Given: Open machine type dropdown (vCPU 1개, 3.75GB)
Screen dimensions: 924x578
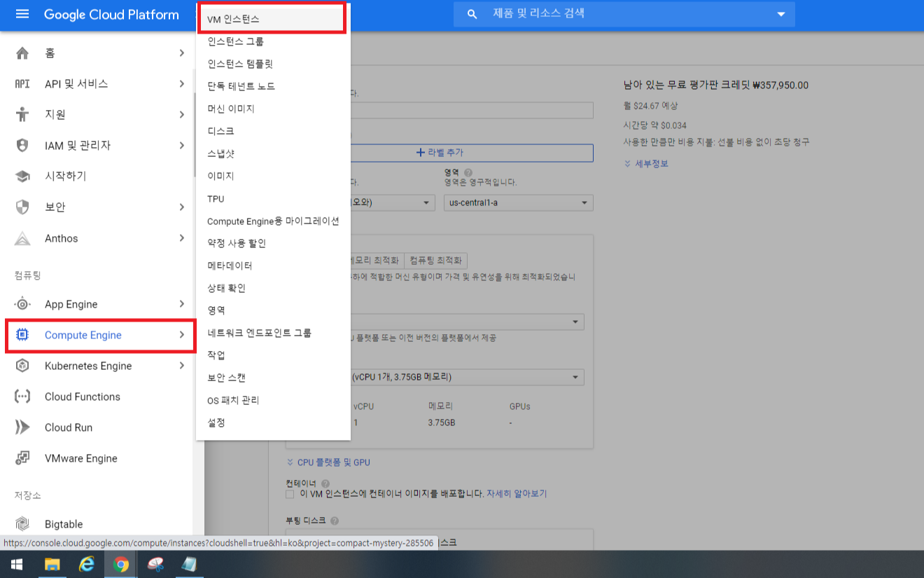Looking at the screenshot, I should pos(467,377).
